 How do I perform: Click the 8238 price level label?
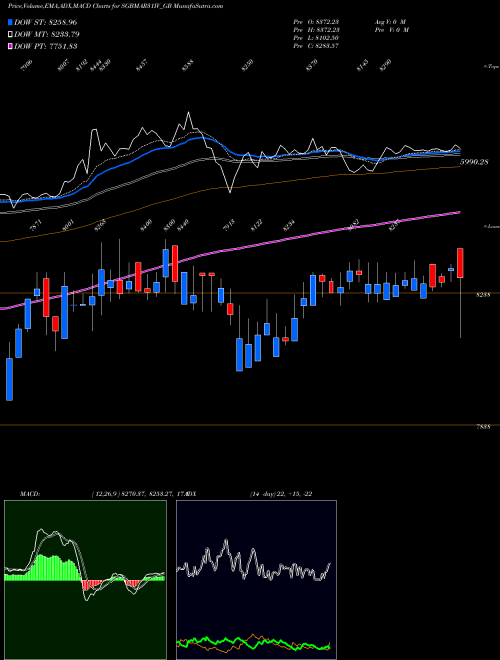483,295
